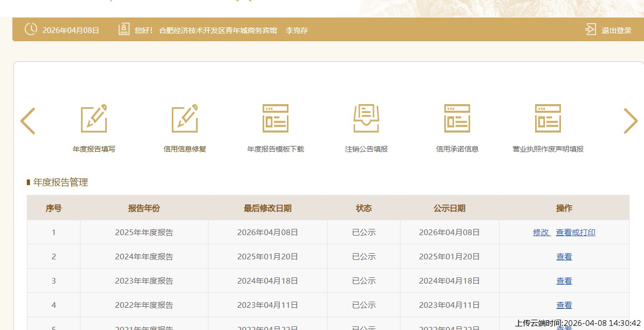Click the clock icon next to the date

click(x=31, y=29)
